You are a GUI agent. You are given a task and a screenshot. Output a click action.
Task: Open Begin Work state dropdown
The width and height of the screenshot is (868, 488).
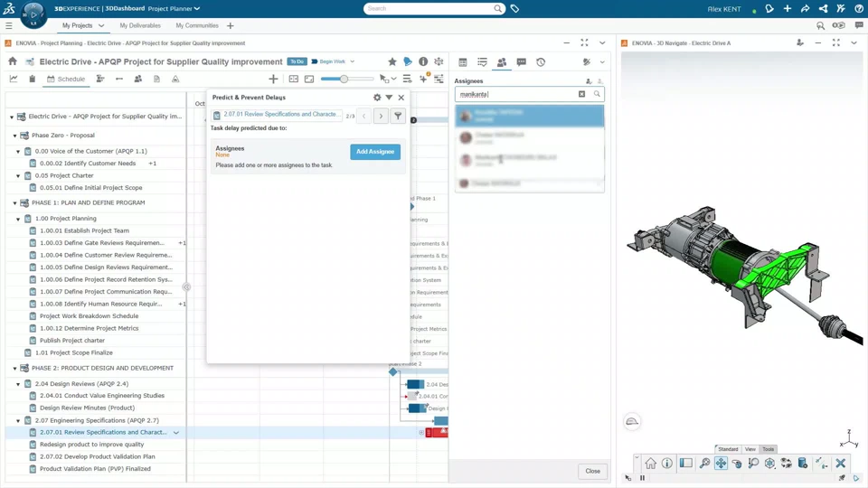(352, 61)
